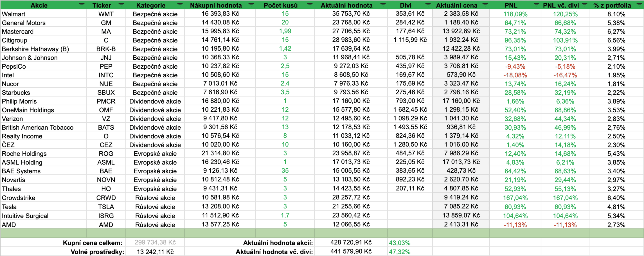Screen dimensions: 644x256
Task: Open filter icon on Ticker column
Action: click(121, 5)
